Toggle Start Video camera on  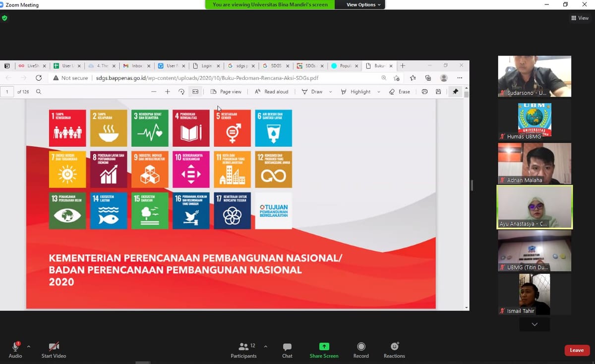tap(54, 347)
